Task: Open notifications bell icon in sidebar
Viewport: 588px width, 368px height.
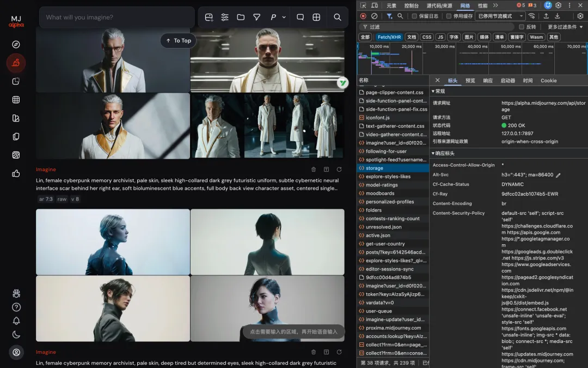Action: coord(16,321)
